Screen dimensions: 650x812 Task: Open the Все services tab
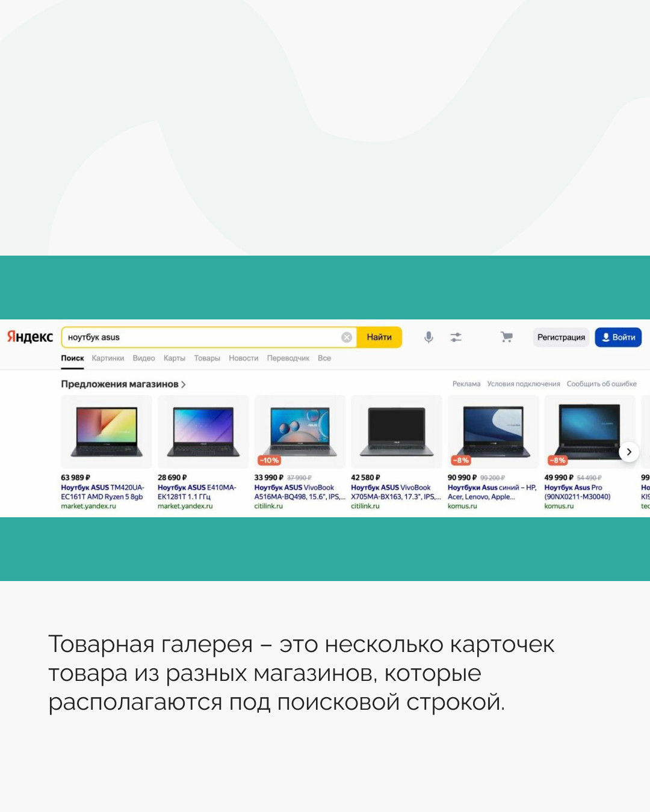coord(324,358)
